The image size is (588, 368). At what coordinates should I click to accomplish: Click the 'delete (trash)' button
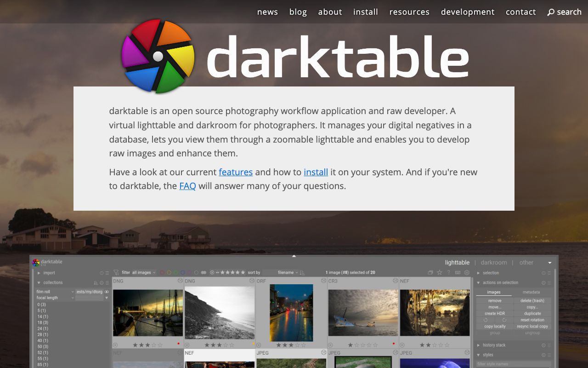[532, 301]
